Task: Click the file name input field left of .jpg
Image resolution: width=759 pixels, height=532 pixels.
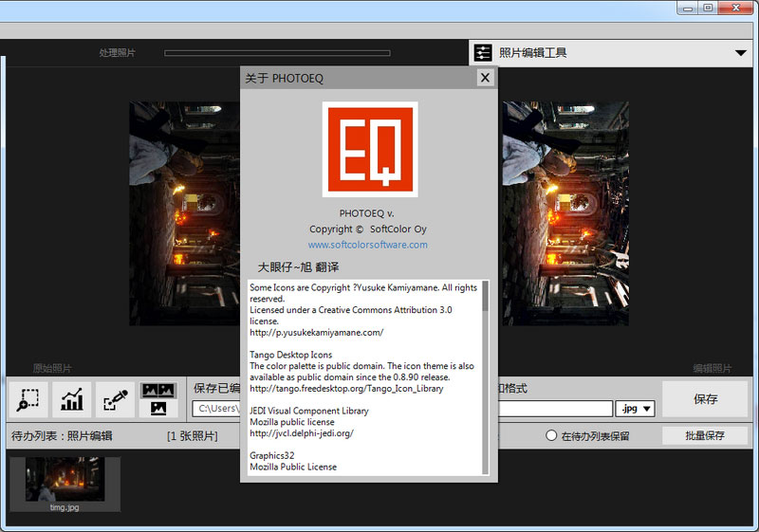Action: 555,409
